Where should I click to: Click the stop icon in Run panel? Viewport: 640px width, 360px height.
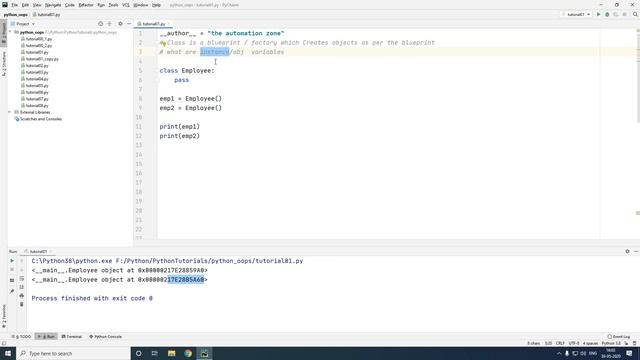point(12,270)
